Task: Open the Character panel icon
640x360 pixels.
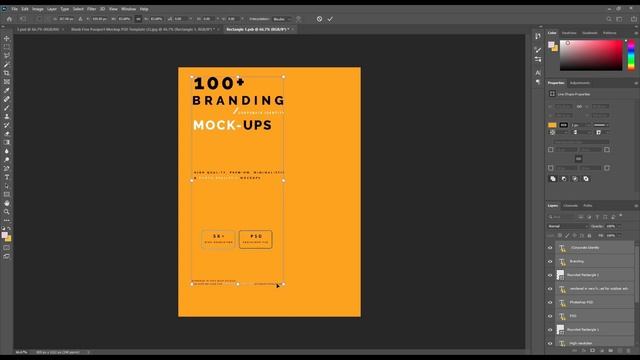Action: coord(538,73)
